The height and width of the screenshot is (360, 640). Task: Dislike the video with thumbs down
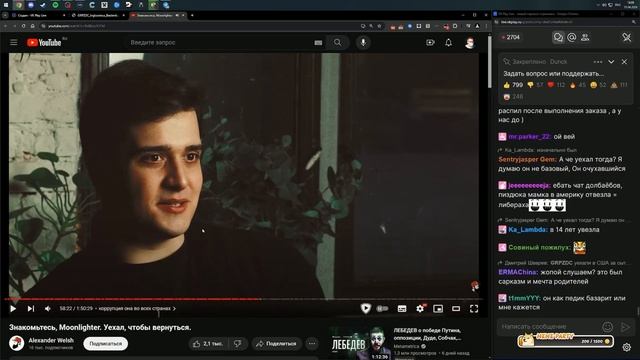[x=238, y=344]
